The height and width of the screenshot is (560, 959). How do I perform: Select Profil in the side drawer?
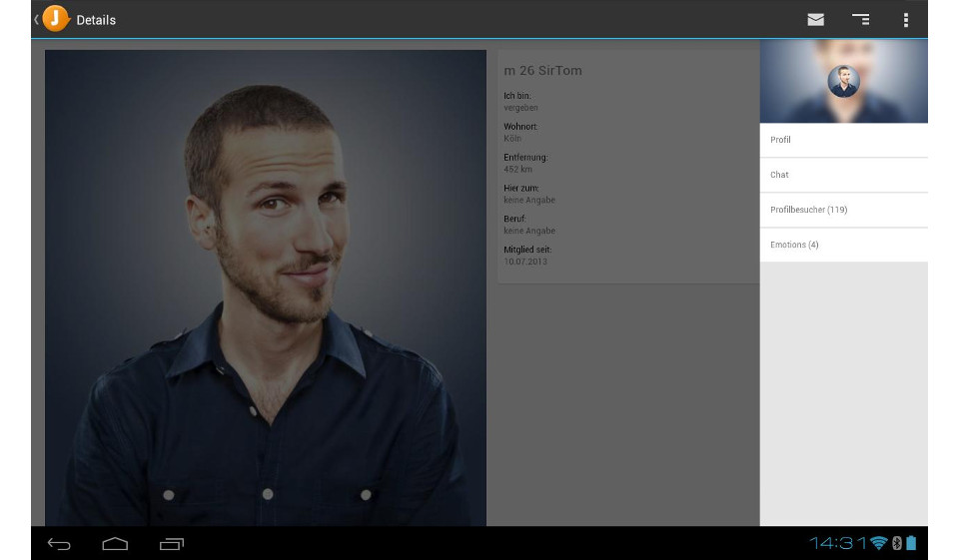843,140
